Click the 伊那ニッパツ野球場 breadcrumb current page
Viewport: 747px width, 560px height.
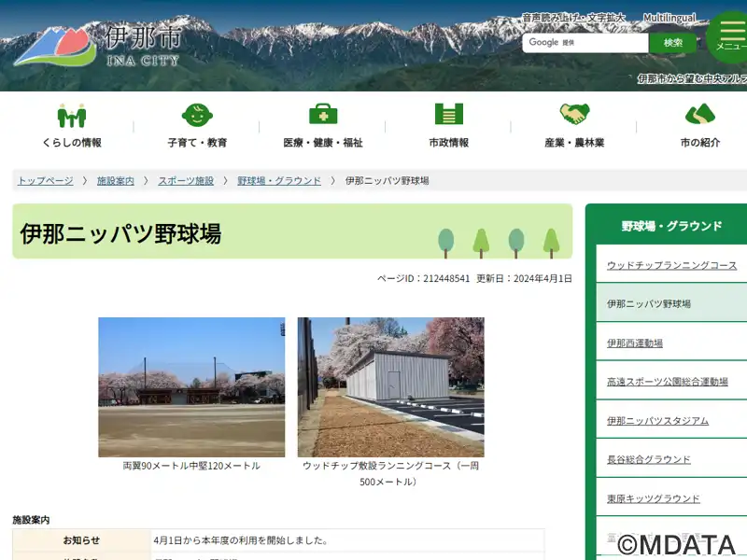click(387, 181)
